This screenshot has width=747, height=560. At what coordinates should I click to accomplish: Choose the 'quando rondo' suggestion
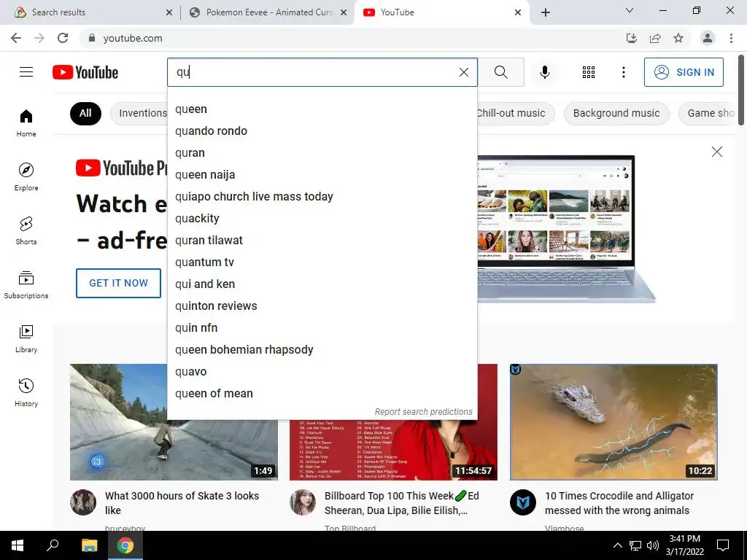[322, 131]
